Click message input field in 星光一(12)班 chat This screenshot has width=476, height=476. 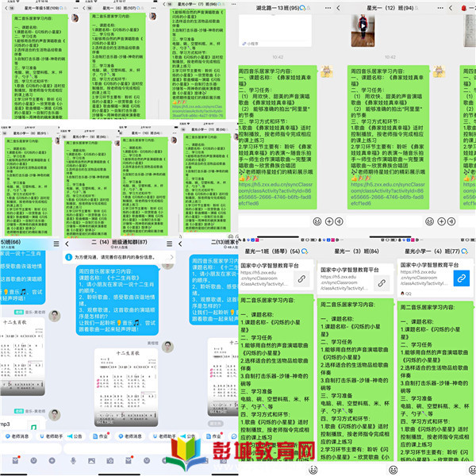[385, 221]
